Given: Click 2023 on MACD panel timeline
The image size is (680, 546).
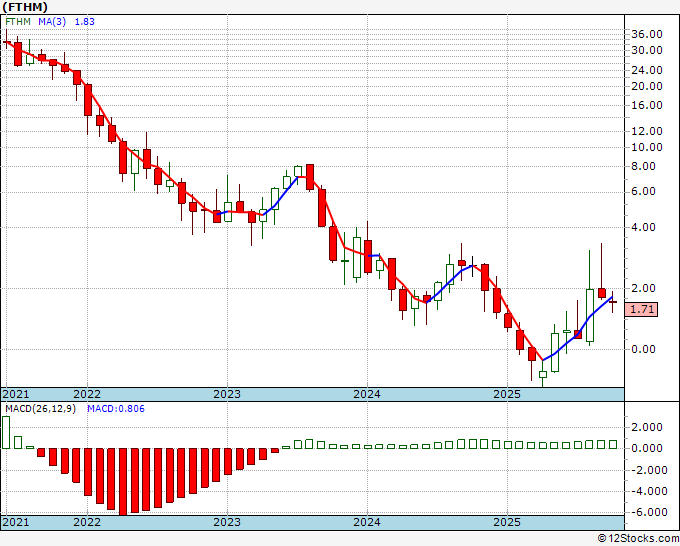Looking at the screenshot, I should click(227, 522).
